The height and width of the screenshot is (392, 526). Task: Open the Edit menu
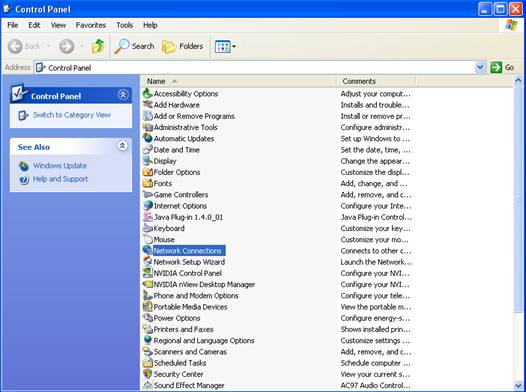click(34, 25)
